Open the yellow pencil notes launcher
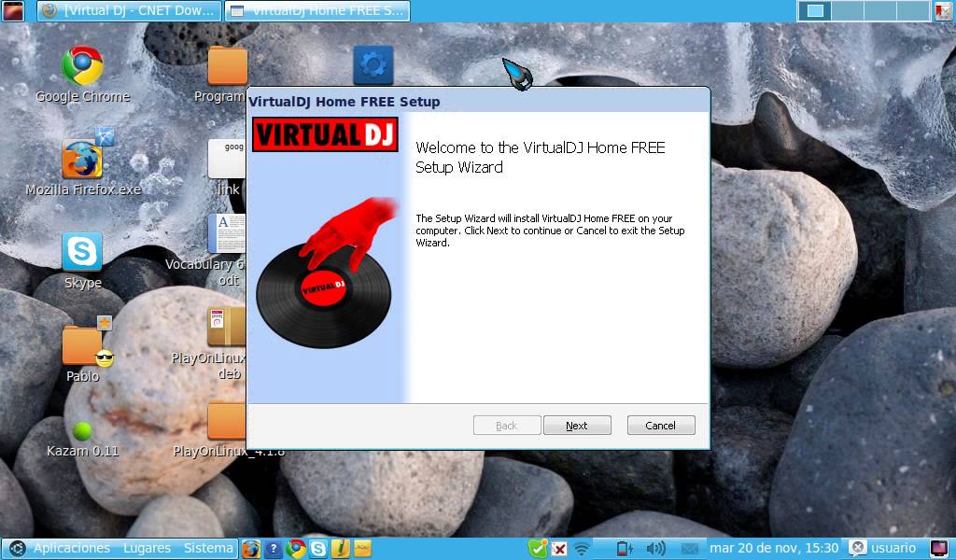This screenshot has height=560, width=956. pyautogui.click(x=340, y=549)
